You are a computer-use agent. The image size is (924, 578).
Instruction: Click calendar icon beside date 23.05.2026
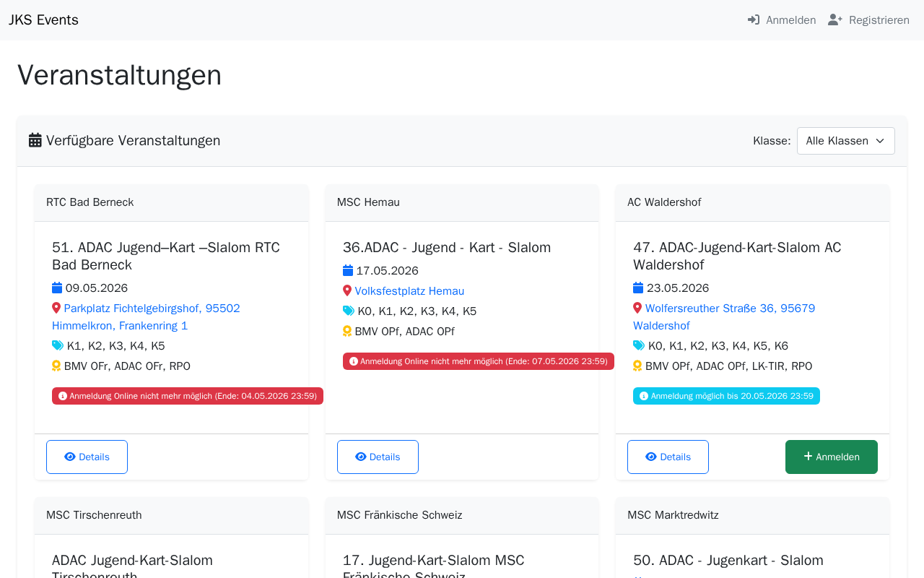(x=638, y=288)
